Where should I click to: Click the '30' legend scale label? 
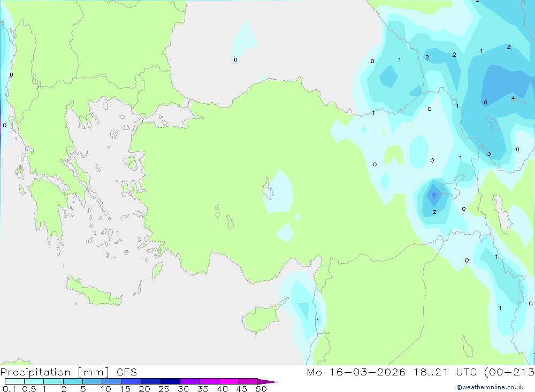183,389
